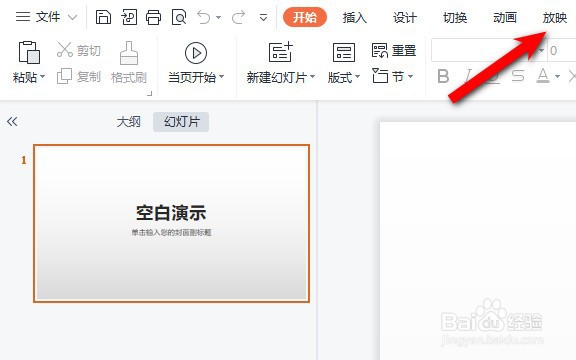This screenshot has width=576, height=360.
Task: Click the Redo arrow icon
Action: 238,17
